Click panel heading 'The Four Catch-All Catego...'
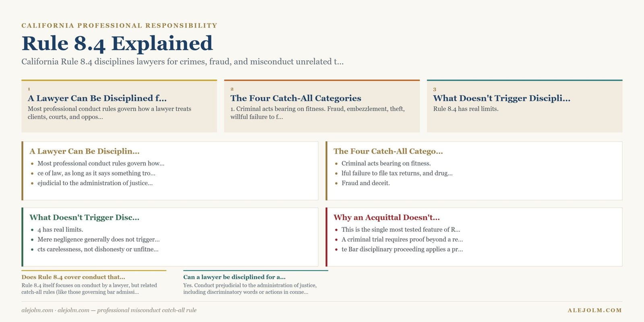The height and width of the screenshot is (322, 644). [388, 151]
